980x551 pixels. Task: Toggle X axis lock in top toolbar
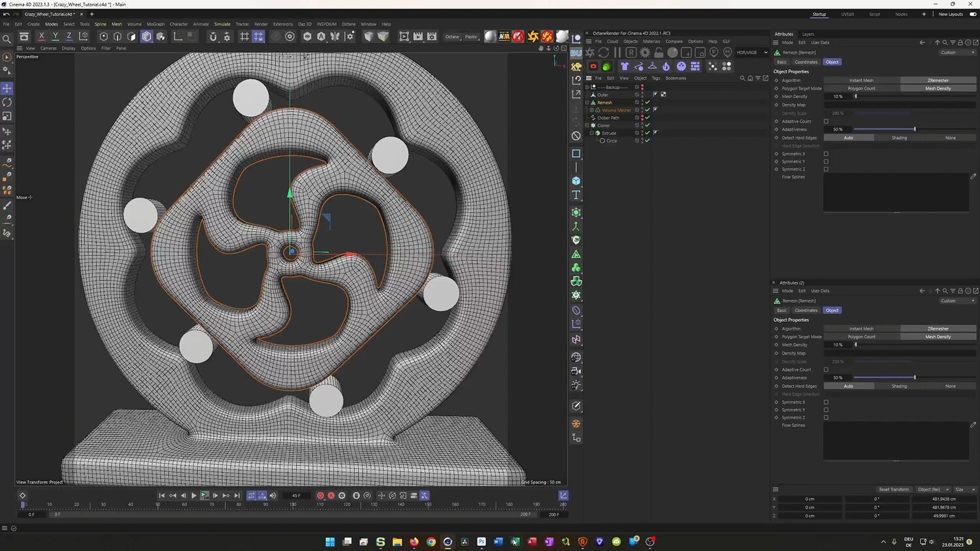tap(41, 37)
